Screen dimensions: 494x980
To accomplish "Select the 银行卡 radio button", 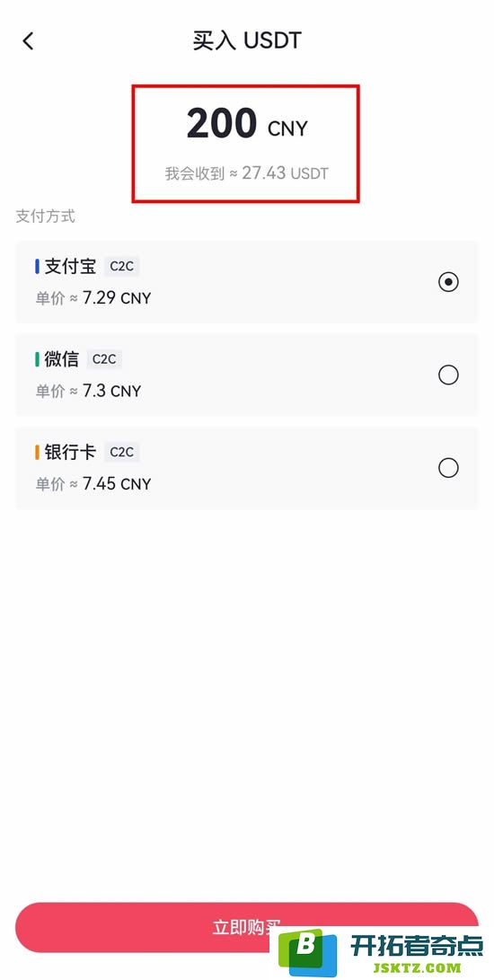I will pyautogui.click(x=448, y=468).
